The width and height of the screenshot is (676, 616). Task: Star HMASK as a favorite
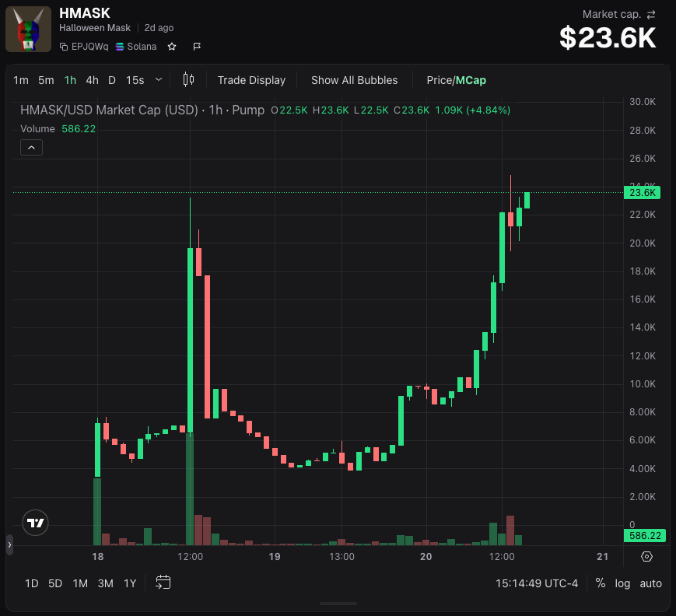(x=172, y=47)
